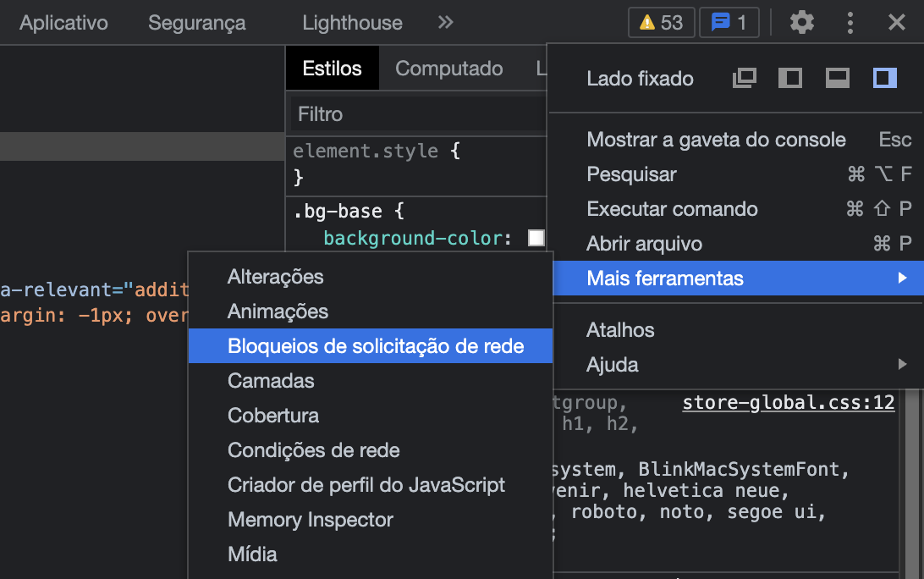Click 'Mostrar a gaveta do console'
The height and width of the screenshot is (579, 924).
pos(716,139)
